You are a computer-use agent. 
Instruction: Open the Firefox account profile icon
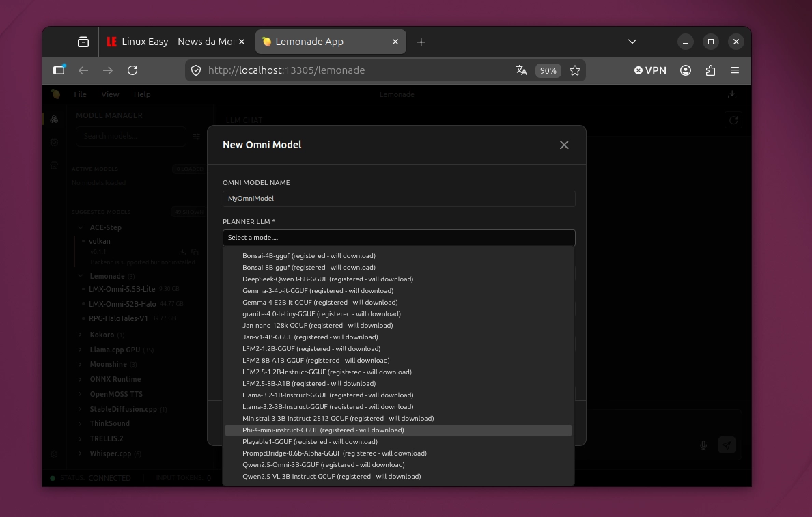686,70
